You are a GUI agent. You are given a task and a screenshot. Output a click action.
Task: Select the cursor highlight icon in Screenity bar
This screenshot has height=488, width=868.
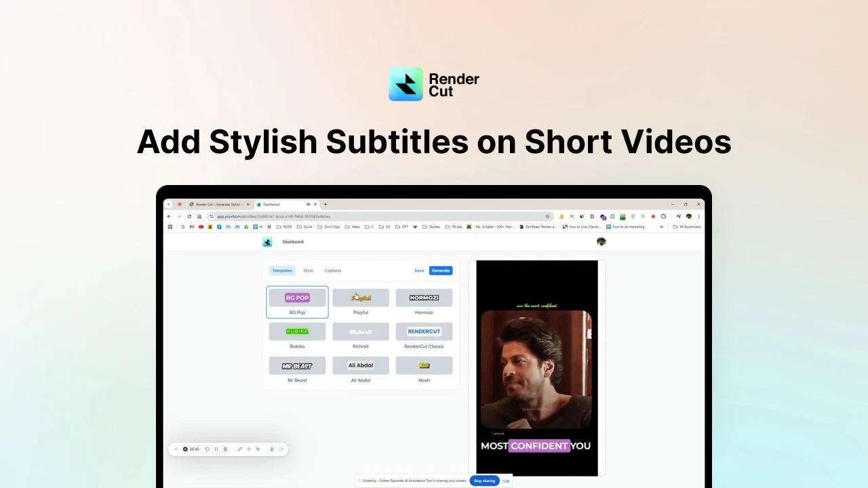coord(258,449)
